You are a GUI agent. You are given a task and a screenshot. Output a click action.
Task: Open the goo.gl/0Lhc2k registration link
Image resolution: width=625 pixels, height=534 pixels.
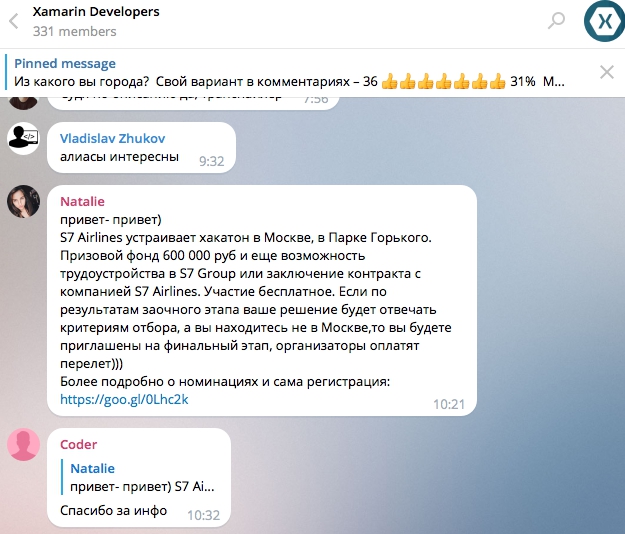(124, 399)
